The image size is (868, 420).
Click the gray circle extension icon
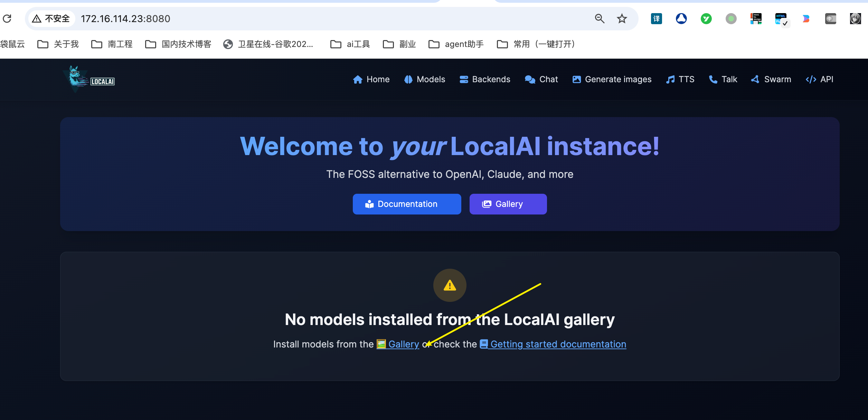(731, 19)
